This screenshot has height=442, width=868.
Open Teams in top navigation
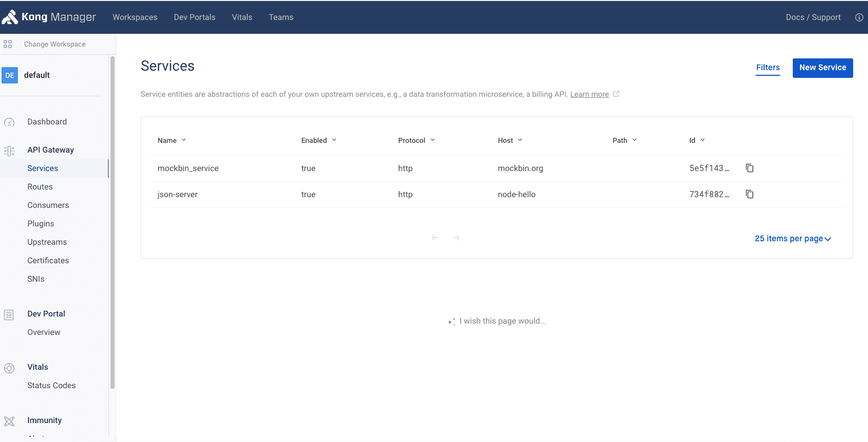coord(281,17)
